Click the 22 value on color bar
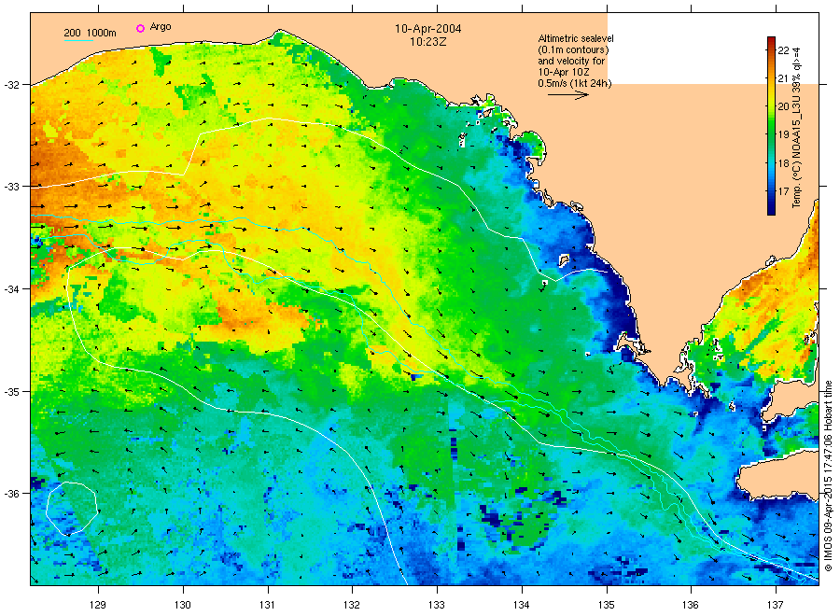 [x=783, y=51]
